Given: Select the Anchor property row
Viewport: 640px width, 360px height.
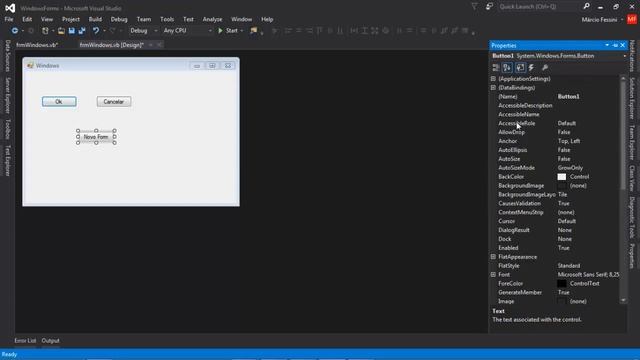Looking at the screenshot, I should pos(555,141).
